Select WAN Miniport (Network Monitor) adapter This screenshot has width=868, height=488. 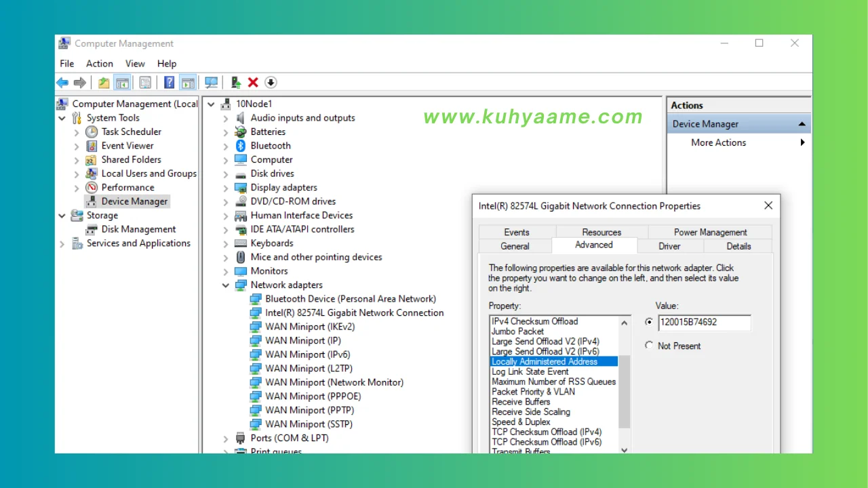click(x=334, y=382)
